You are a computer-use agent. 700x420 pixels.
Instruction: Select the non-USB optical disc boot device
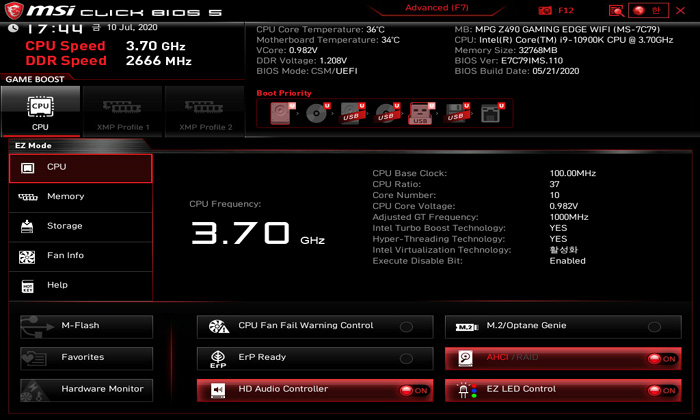tap(317, 113)
